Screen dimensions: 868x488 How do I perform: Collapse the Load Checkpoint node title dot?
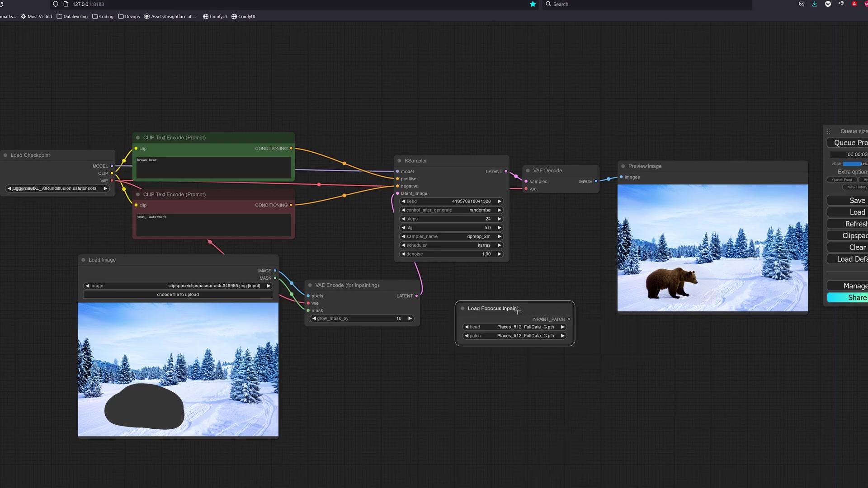(6, 155)
